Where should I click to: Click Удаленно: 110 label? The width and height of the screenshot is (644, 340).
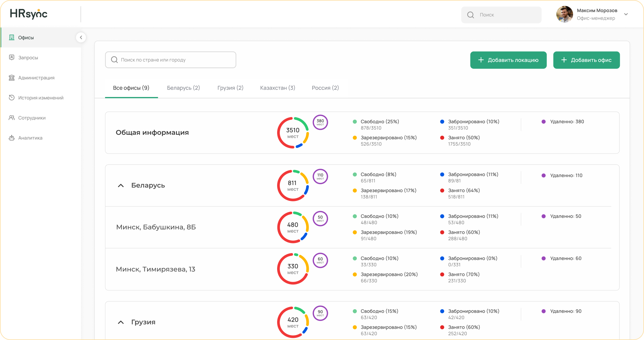click(x=566, y=176)
